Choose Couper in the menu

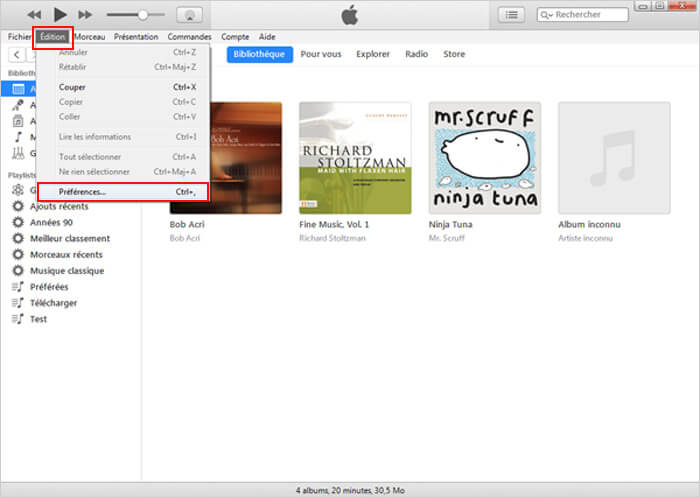(123, 87)
